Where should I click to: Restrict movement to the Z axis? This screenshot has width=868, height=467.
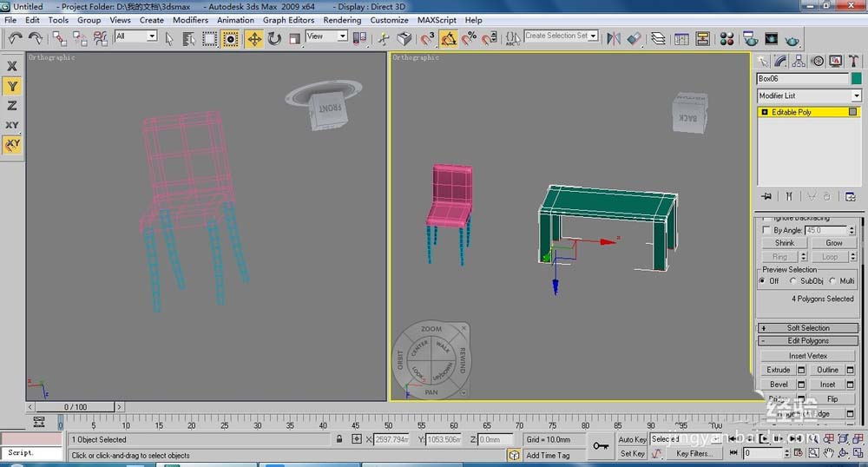11,105
